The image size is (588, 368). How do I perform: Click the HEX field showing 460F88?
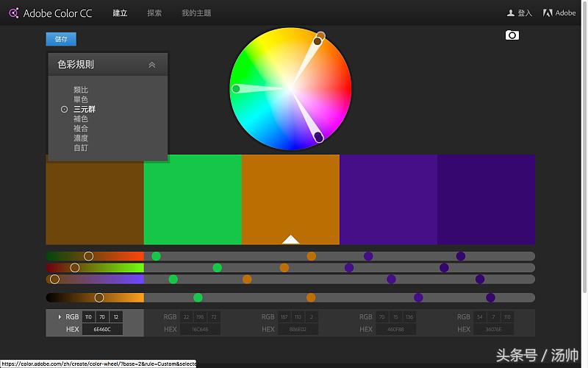coord(396,329)
